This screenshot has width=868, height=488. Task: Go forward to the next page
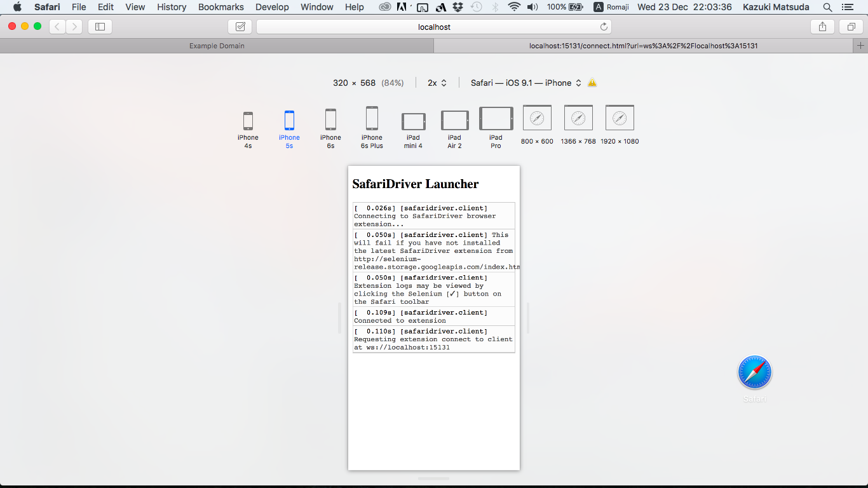tap(74, 27)
